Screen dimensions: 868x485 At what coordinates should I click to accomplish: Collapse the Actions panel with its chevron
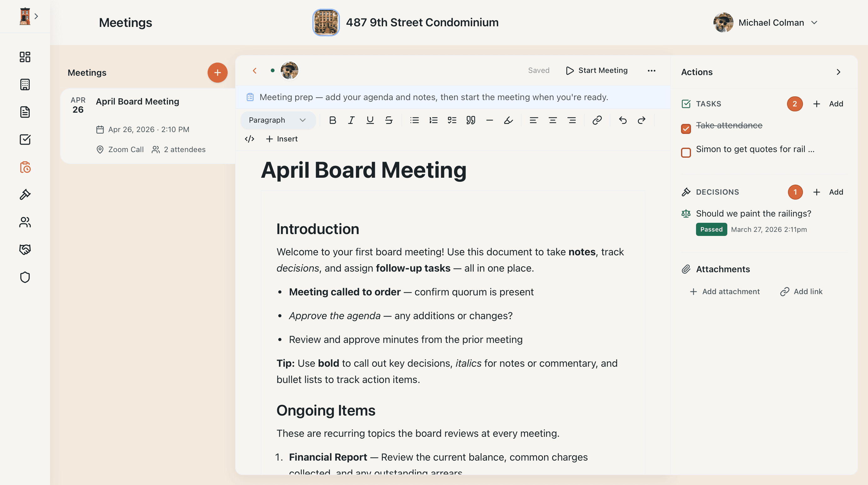(x=839, y=72)
